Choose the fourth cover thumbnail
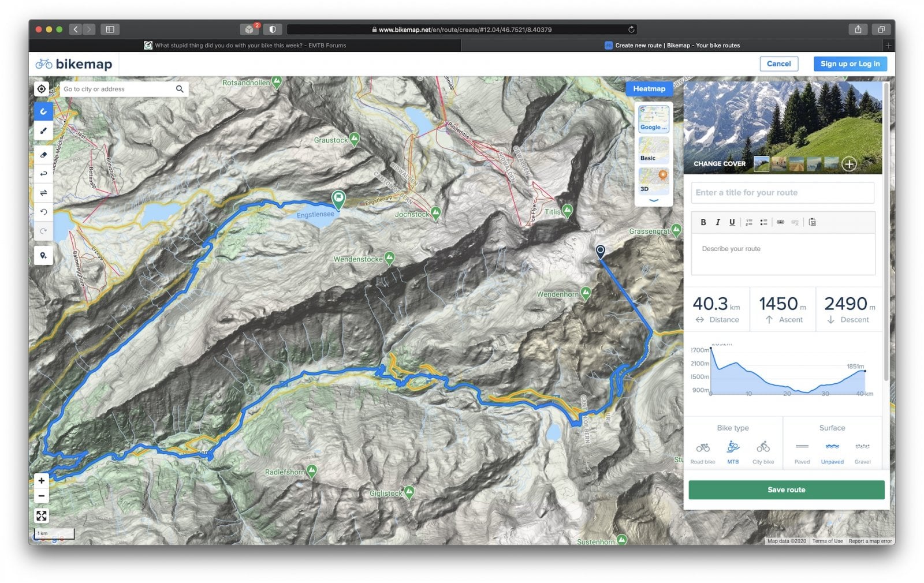 (x=814, y=164)
